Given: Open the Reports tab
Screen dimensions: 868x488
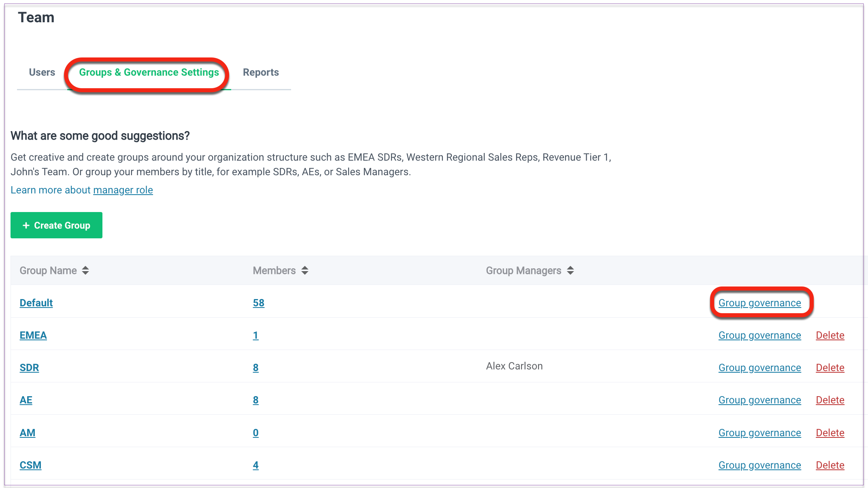Looking at the screenshot, I should pyautogui.click(x=261, y=72).
